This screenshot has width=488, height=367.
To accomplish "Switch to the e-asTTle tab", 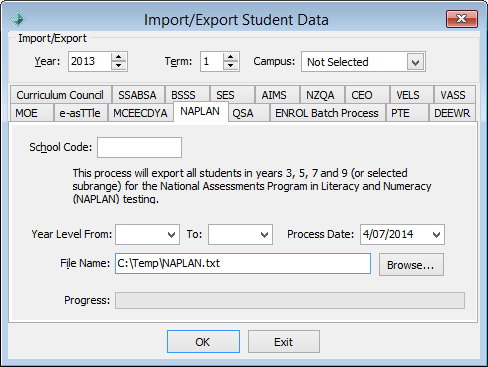I will [x=80, y=113].
